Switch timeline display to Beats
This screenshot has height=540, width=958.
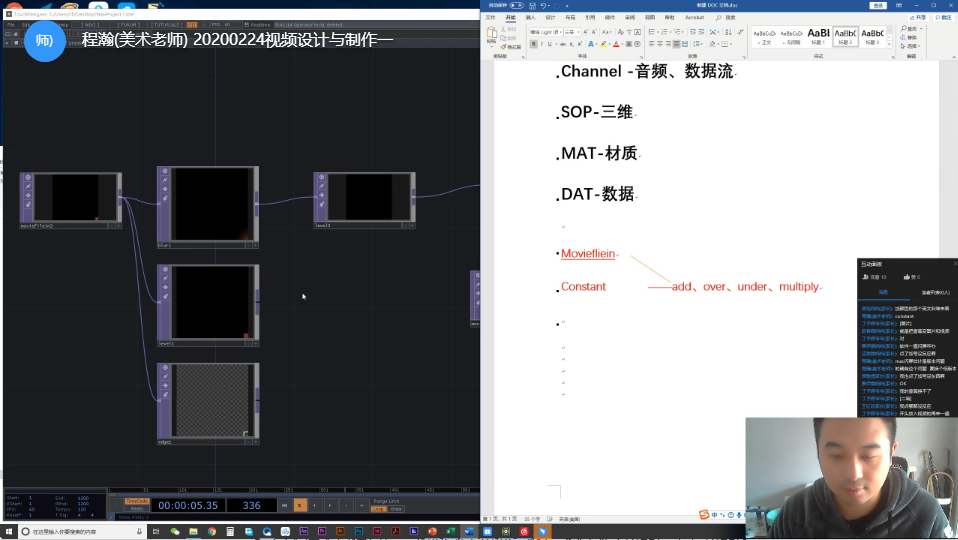(136, 509)
